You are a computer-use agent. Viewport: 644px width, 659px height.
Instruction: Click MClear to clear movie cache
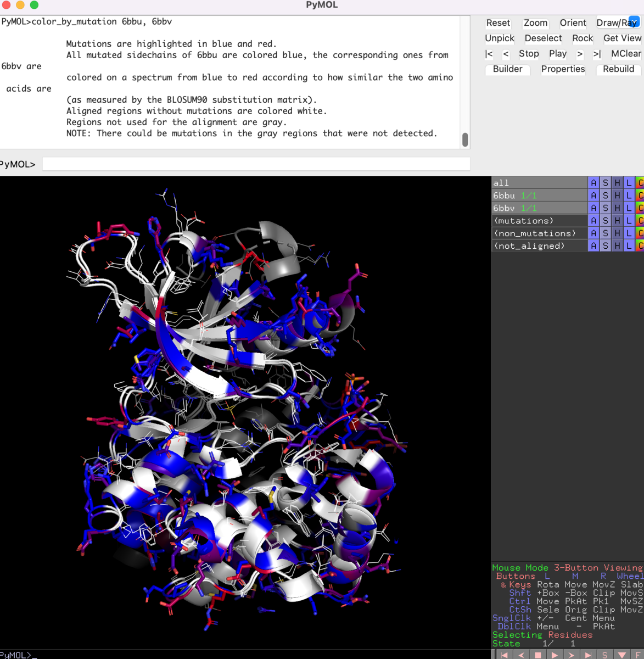[626, 54]
